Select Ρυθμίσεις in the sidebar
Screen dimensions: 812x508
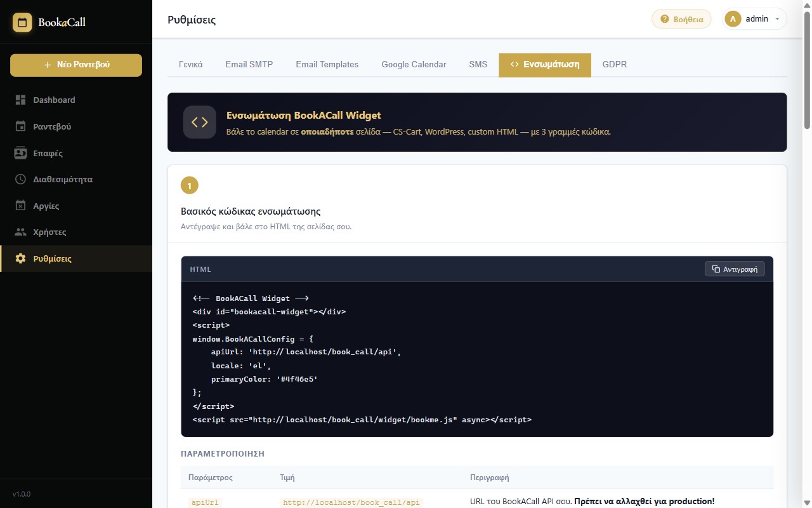click(x=76, y=258)
